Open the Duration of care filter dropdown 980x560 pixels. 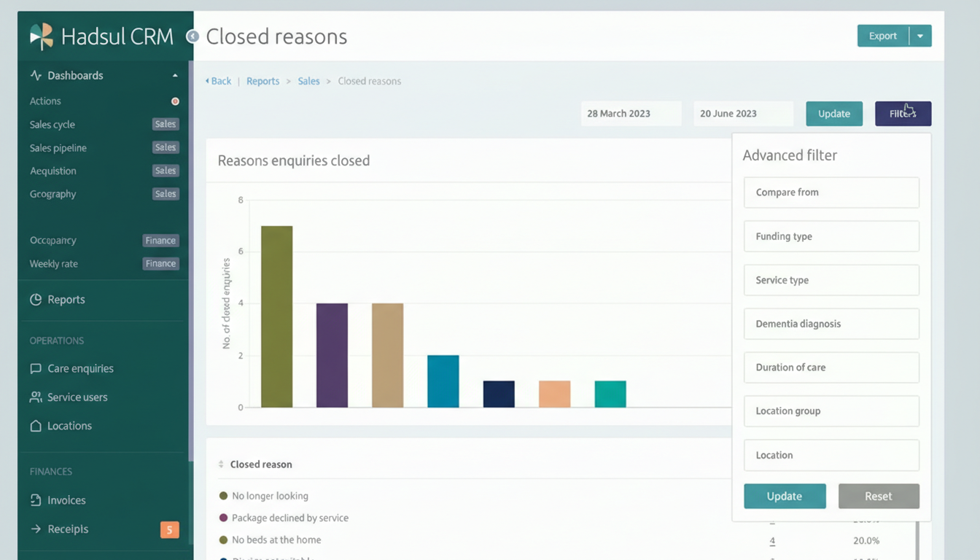(831, 367)
